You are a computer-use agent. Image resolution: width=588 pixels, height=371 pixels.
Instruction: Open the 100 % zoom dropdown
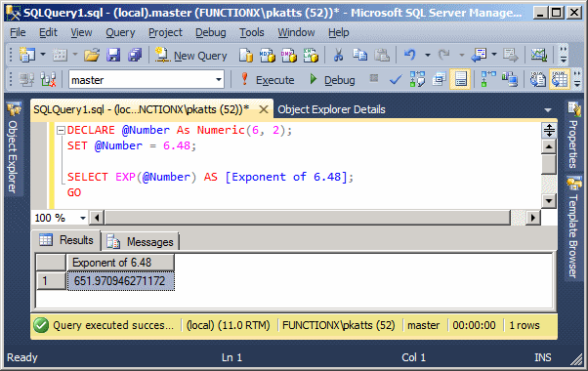click(x=83, y=218)
